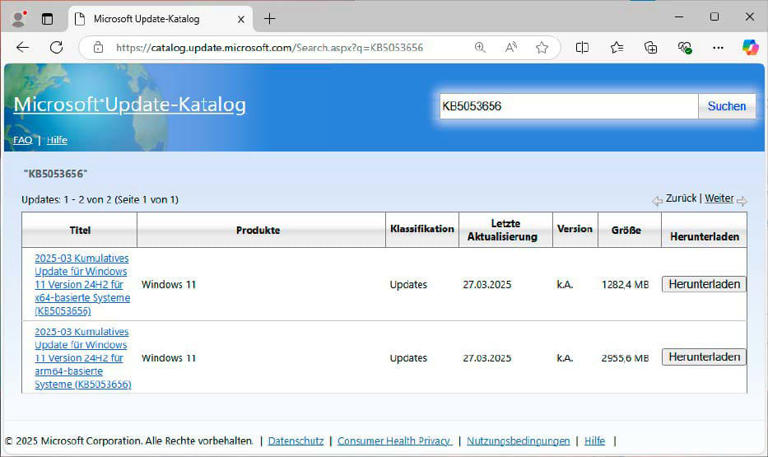Click the Suchen search button
Image resolution: width=768 pixels, height=457 pixels.
coord(726,107)
